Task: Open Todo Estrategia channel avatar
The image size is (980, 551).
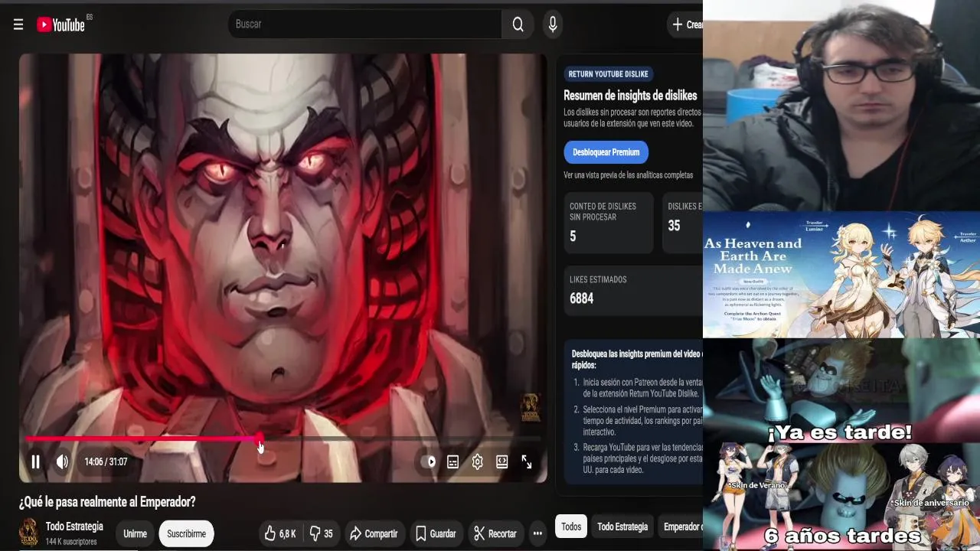Action: click(x=29, y=533)
